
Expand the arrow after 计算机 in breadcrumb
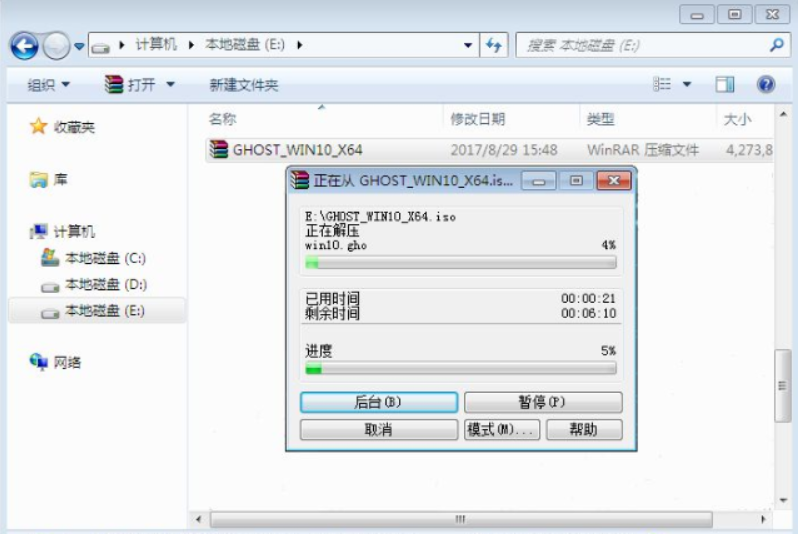(x=191, y=45)
